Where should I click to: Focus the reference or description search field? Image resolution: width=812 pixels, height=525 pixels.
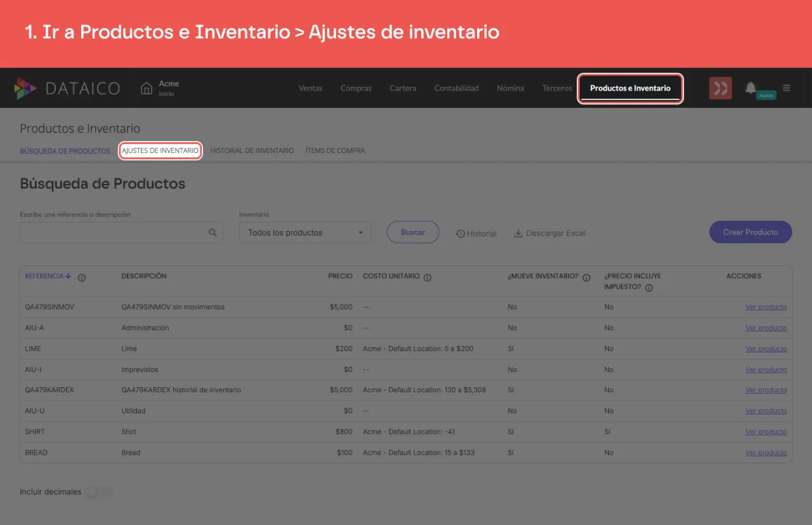121,232
